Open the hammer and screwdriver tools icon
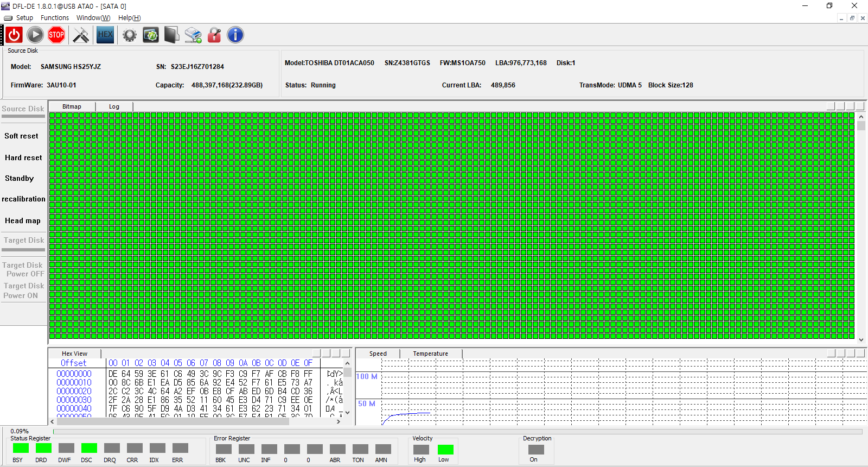 click(81, 35)
